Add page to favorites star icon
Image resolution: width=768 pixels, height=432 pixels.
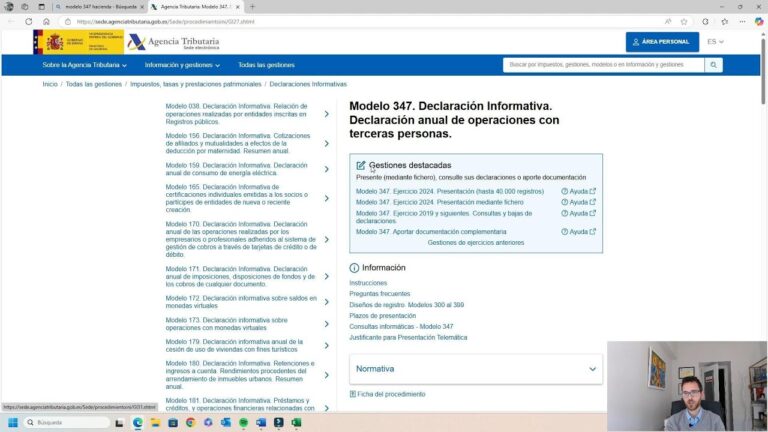tap(684, 22)
